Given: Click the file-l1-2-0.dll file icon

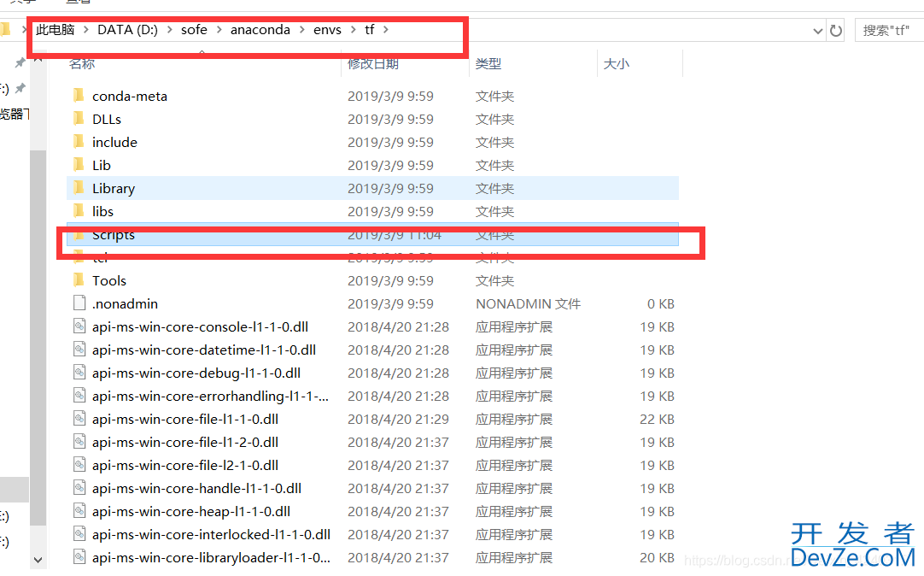Looking at the screenshot, I should (x=79, y=441).
